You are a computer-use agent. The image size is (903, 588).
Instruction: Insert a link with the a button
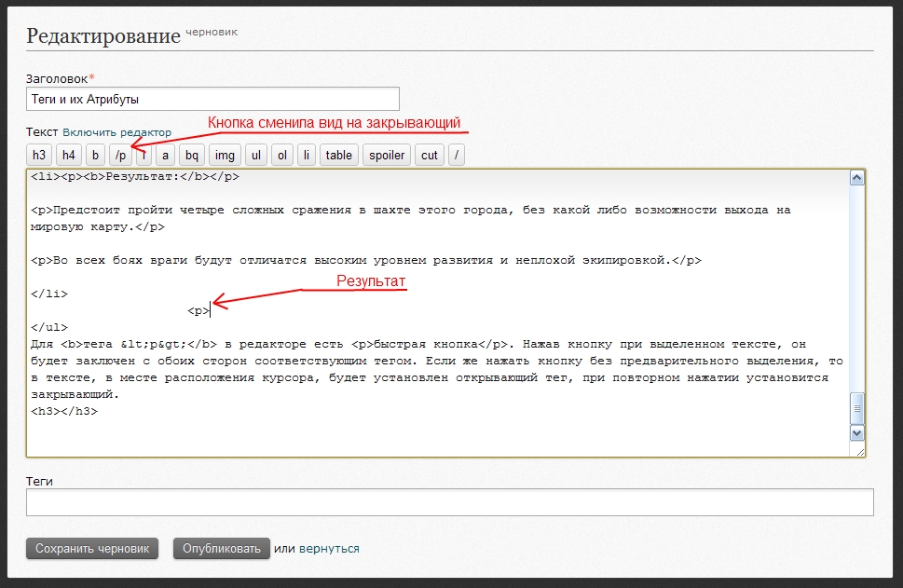coord(165,155)
